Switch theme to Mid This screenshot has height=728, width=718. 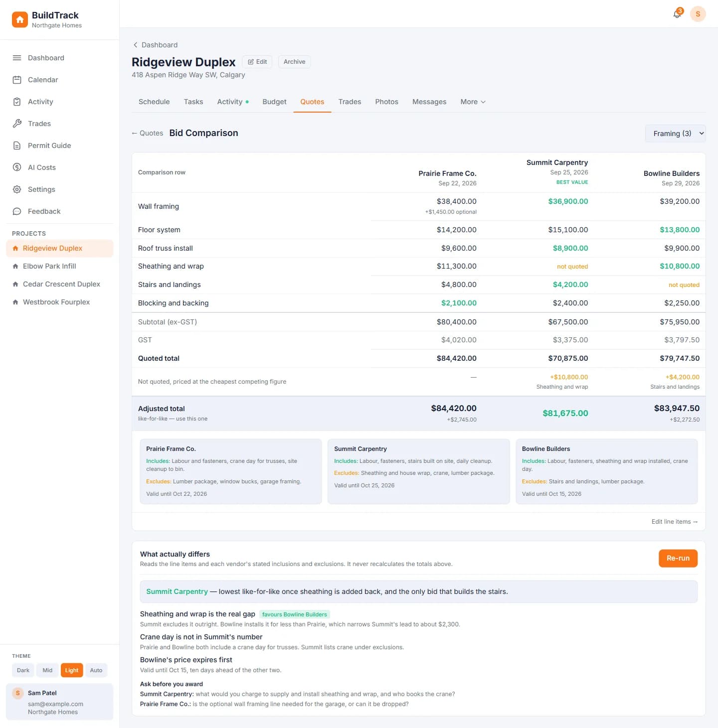tap(47, 670)
